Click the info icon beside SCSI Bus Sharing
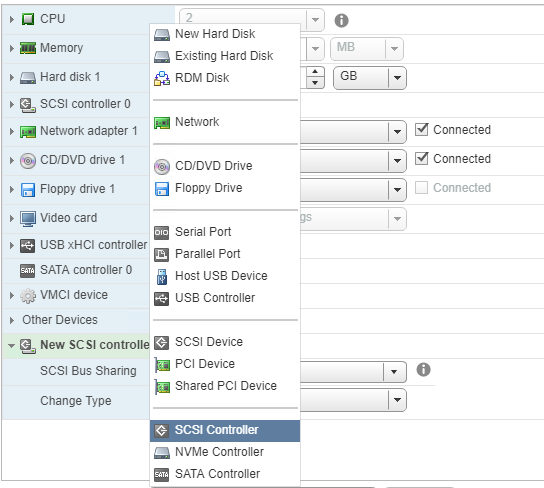The image size is (544, 488). click(423, 370)
